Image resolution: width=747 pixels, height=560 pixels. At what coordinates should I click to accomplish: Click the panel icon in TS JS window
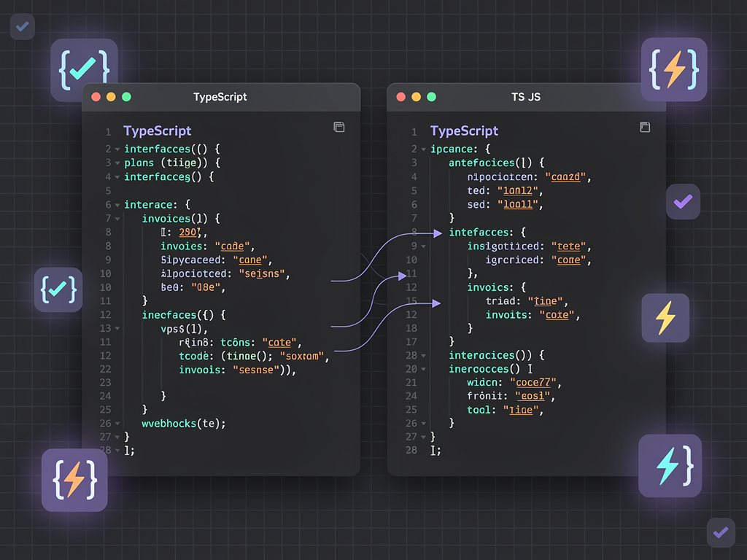[x=645, y=127]
